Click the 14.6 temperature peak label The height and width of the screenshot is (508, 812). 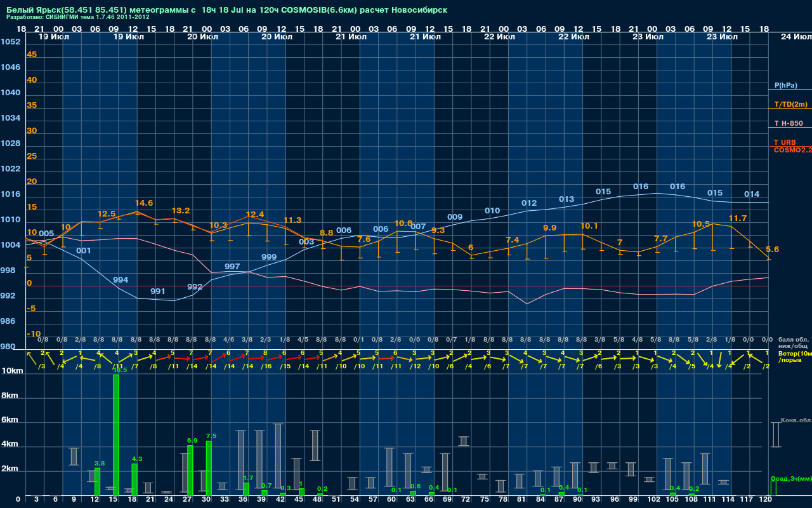(x=144, y=203)
